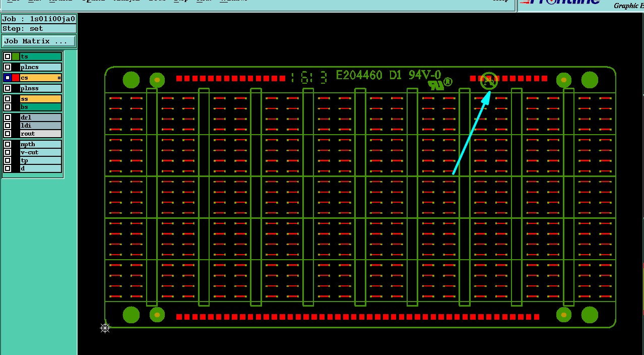
Task: Toggle the plncs layer checkbox
Action: [8, 67]
